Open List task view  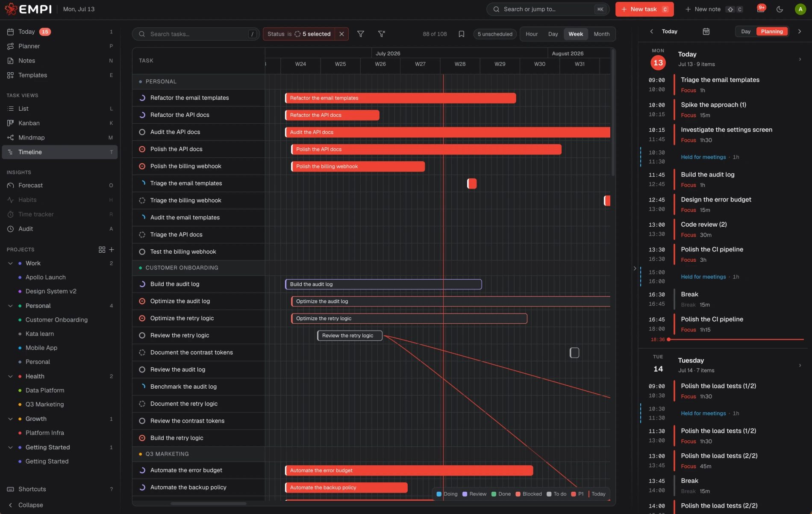pos(60,109)
